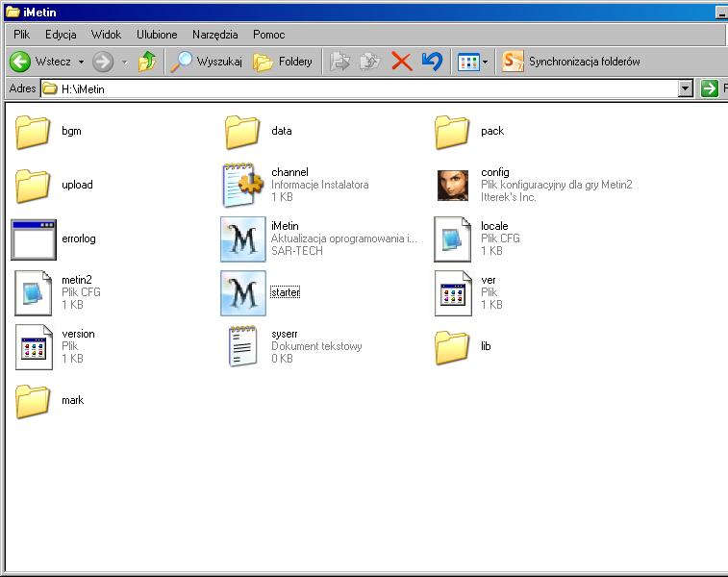The width and height of the screenshot is (728, 577).
Task: Toggle the Foldery folder pane
Action: pyautogui.click(x=283, y=62)
